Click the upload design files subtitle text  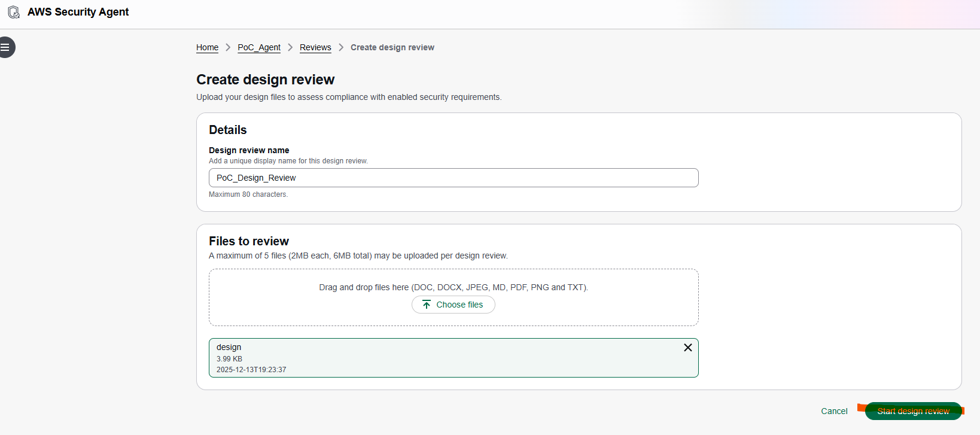tap(349, 97)
